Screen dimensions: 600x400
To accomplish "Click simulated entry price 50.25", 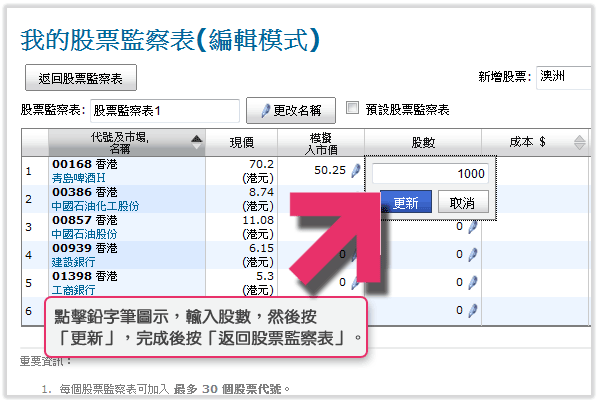I will tap(330, 170).
